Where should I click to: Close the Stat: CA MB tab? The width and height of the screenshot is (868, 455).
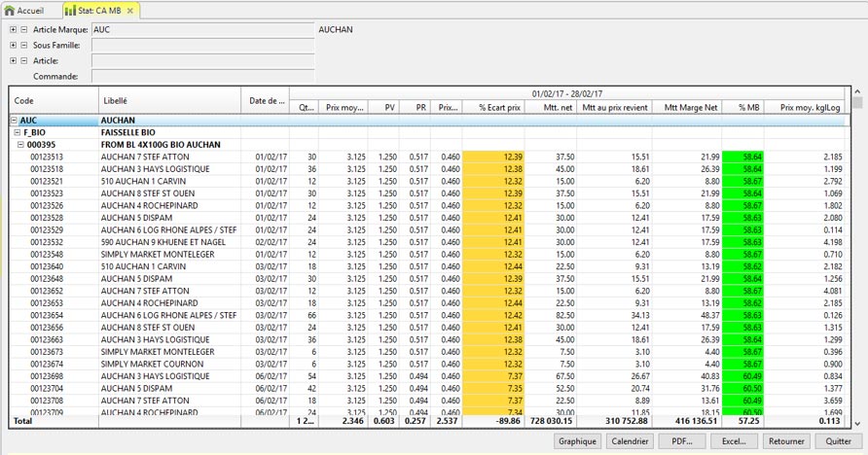point(130,11)
